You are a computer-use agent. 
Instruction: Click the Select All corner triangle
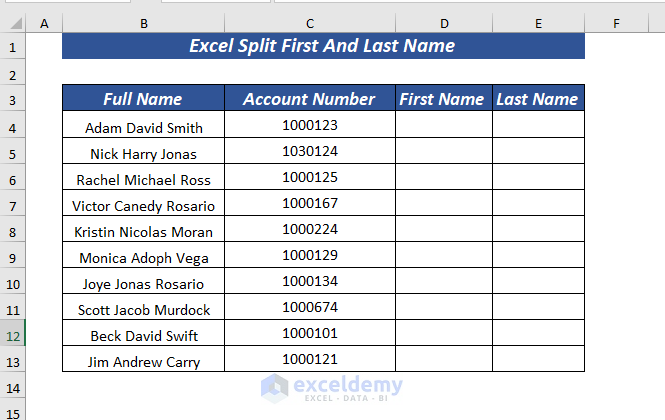point(13,22)
